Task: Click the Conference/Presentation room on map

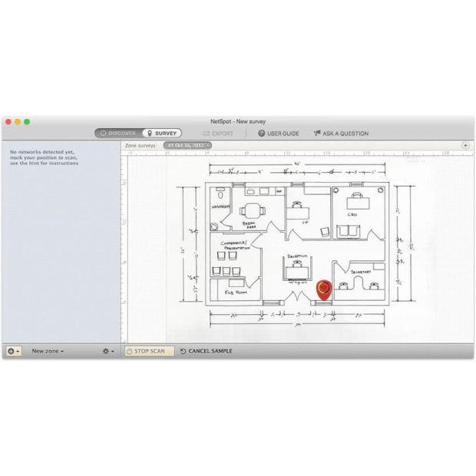Action: (x=235, y=255)
